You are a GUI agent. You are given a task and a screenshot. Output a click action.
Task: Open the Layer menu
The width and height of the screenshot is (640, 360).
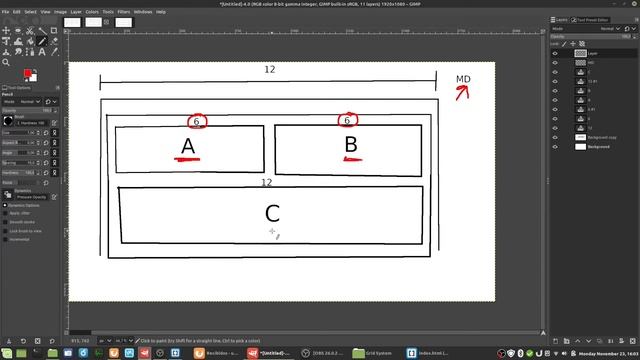tap(76, 12)
